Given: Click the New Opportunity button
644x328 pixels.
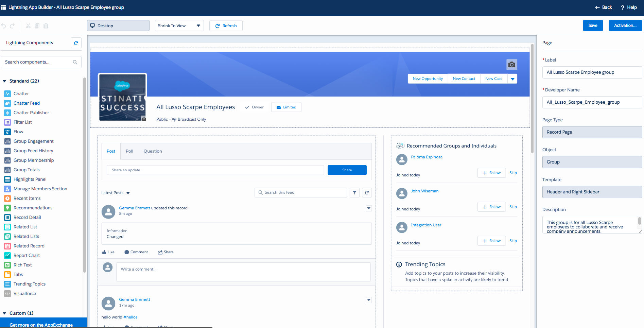Looking at the screenshot, I should coord(428,79).
